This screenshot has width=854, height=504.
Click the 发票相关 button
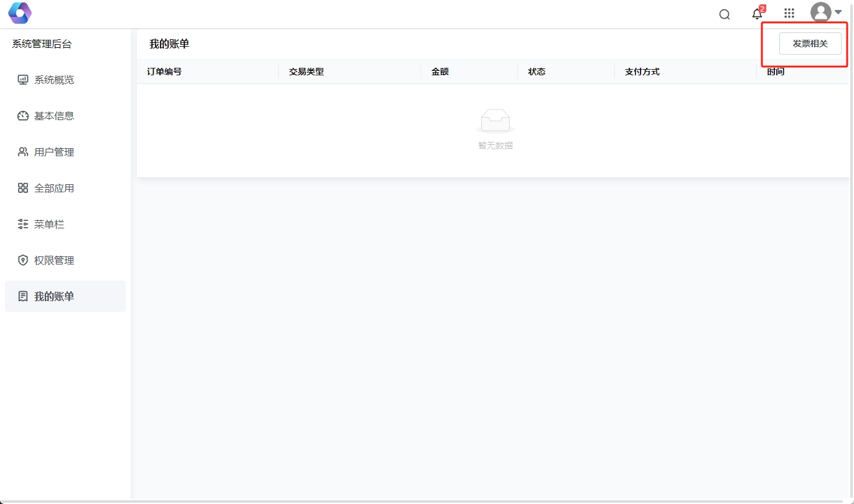click(810, 44)
